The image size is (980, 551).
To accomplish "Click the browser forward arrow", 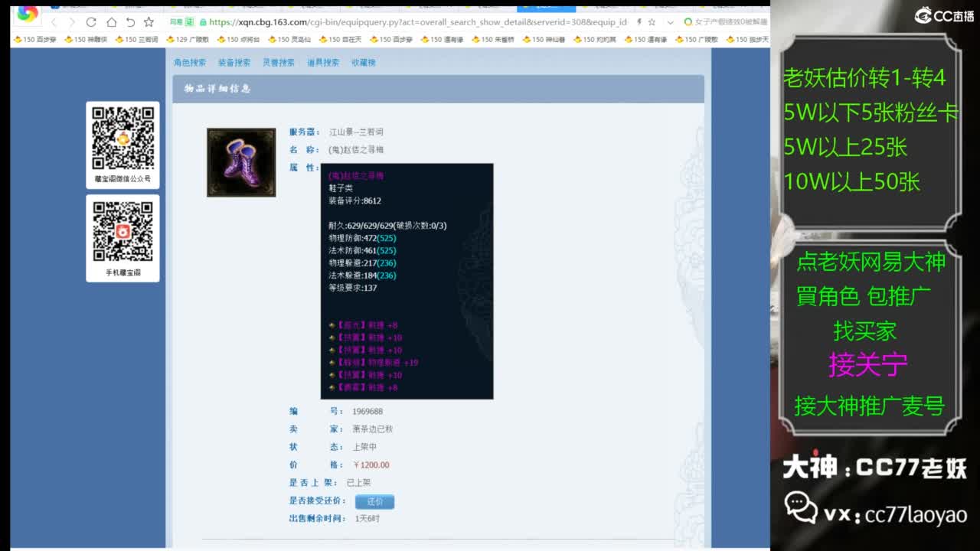I will (72, 22).
